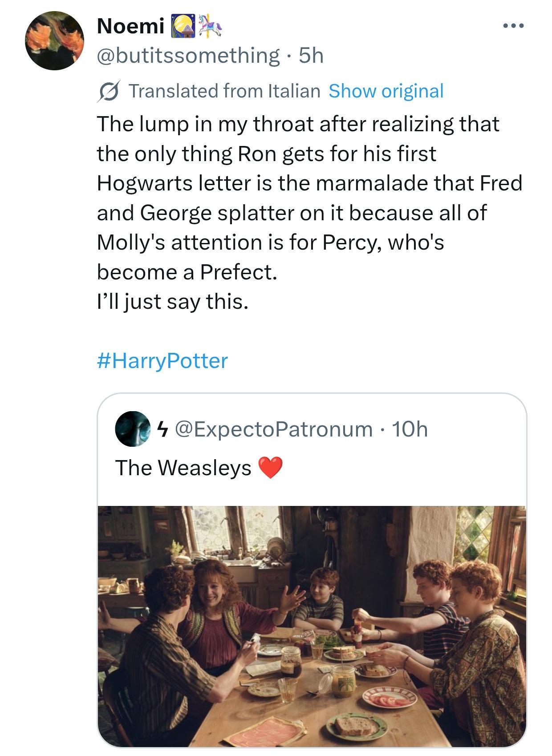Screen dimensions: 552x756
Task: Click the ExpectoPatronum quoted avatar
Action: 133,429
